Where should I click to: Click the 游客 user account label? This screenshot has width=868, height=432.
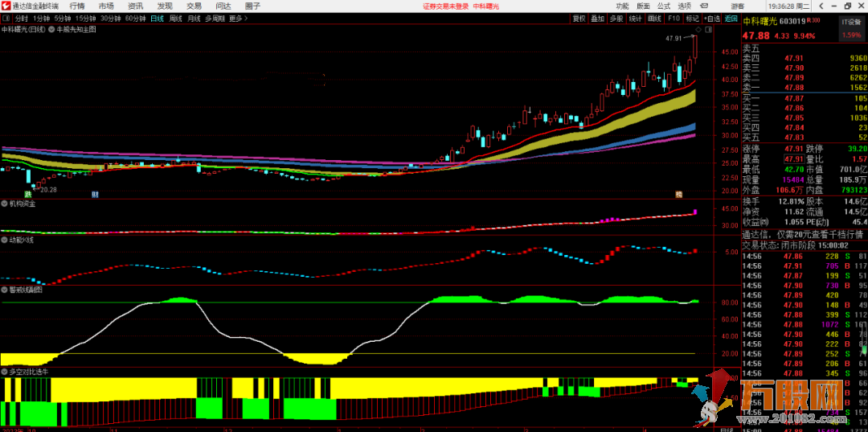click(x=737, y=6)
